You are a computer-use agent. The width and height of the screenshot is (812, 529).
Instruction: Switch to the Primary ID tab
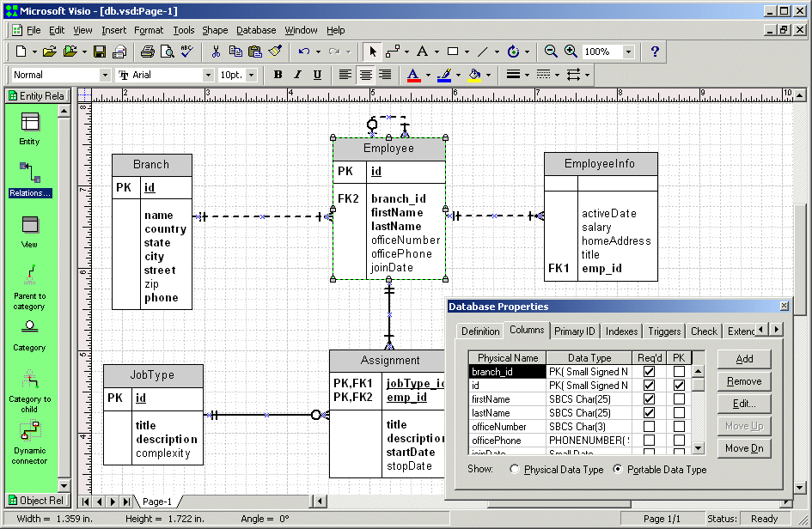click(574, 331)
